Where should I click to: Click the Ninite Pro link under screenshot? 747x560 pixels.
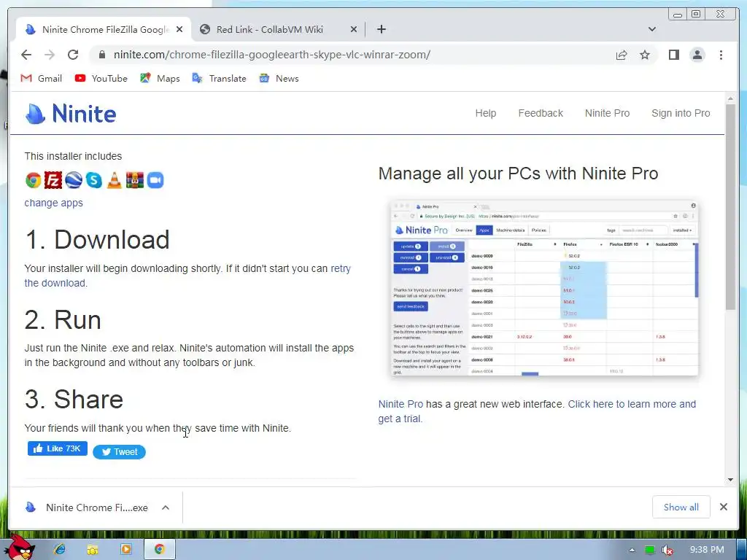click(x=400, y=404)
